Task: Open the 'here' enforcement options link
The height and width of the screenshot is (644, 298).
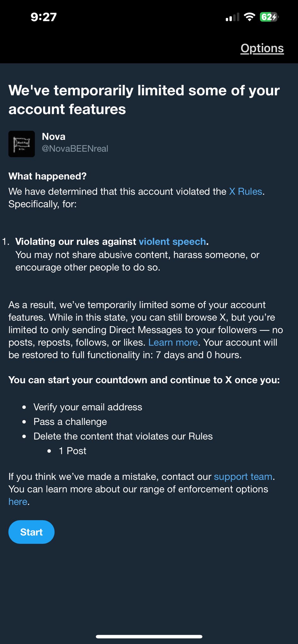Action: pyautogui.click(x=18, y=502)
